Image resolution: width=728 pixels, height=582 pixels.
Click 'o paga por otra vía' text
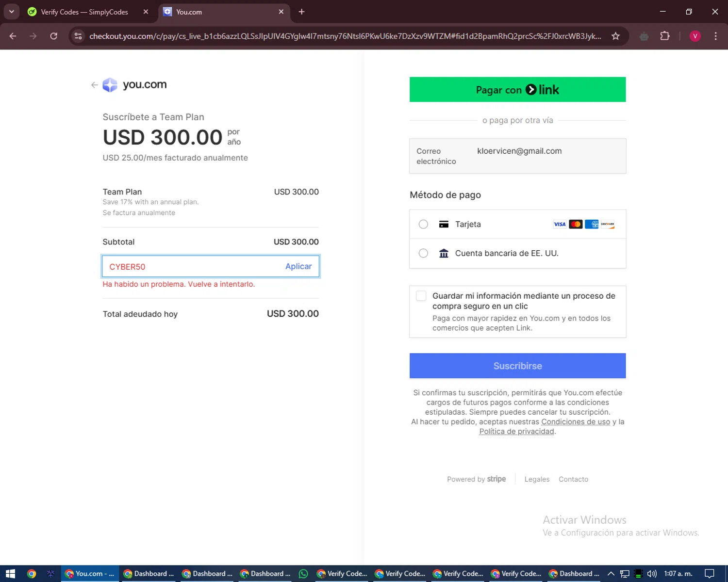click(517, 120)
